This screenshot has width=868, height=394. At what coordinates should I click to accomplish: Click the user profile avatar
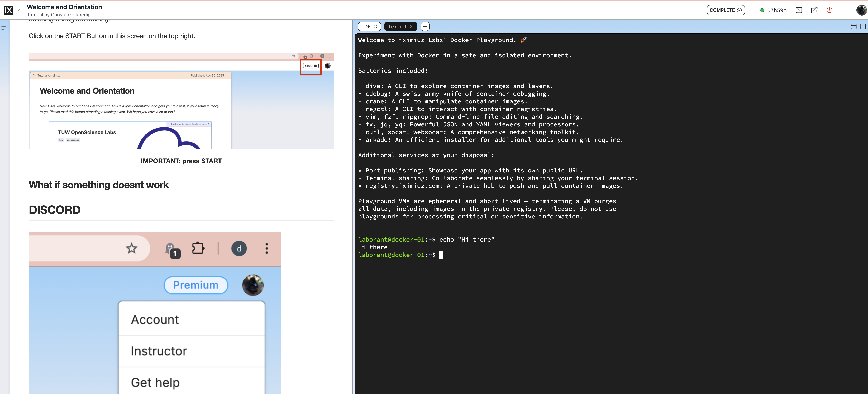pyautogui.click(x=861, y=10)
